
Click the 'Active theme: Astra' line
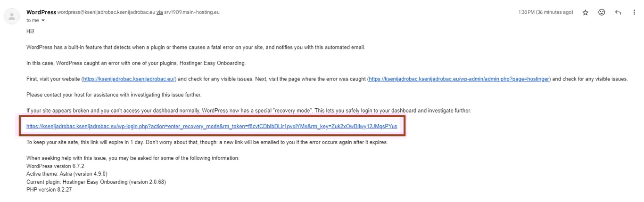67,174
